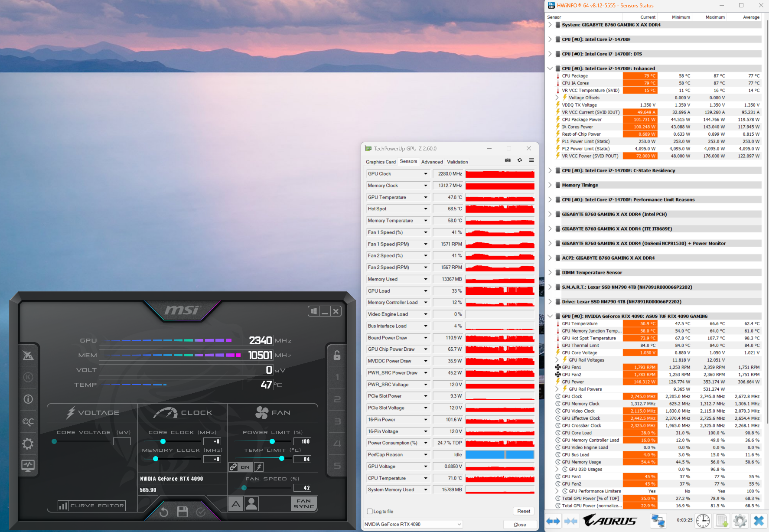Click the reset-to-defaults arrow in Afterburner

tap(163, 512)
